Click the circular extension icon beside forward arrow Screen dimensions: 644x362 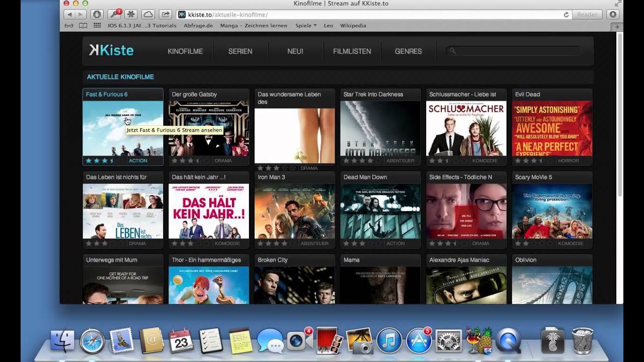(97, 15)
